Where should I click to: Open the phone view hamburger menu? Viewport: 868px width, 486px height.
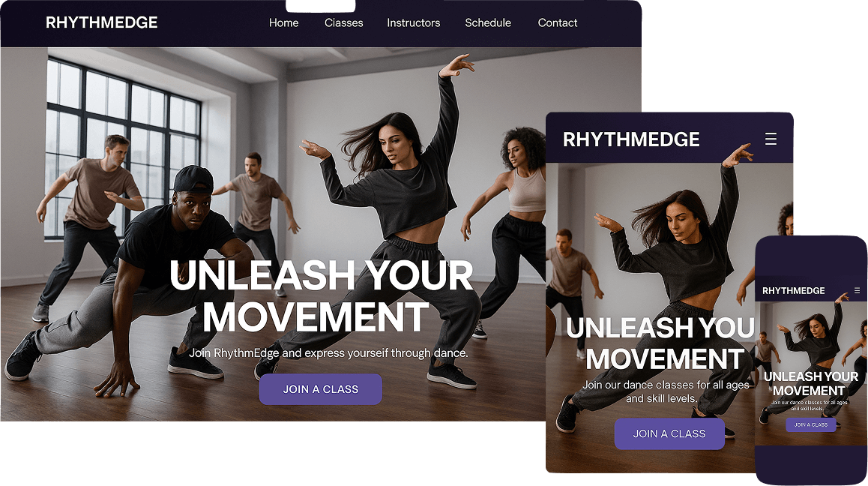point(857,290)
